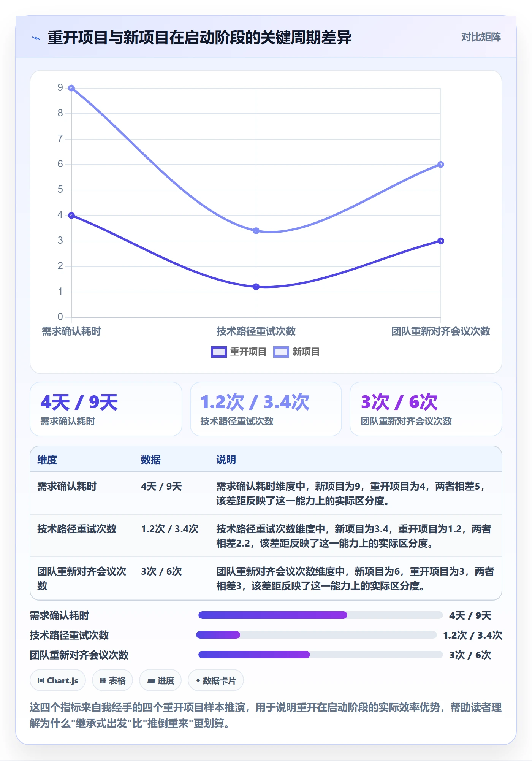Viewport: 532px width, 761px height.
Task: Click footer note starting 这四个指标
Action: pos(266,715)
